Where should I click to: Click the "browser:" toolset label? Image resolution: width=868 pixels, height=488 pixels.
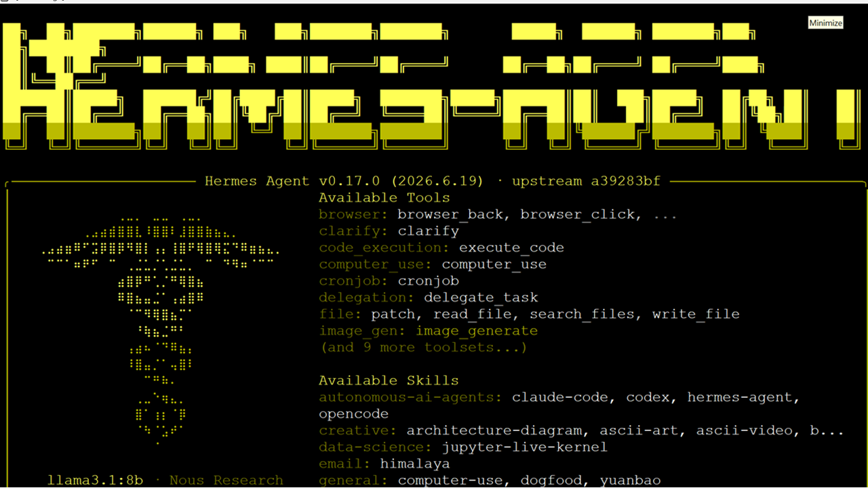pos(354,215)
